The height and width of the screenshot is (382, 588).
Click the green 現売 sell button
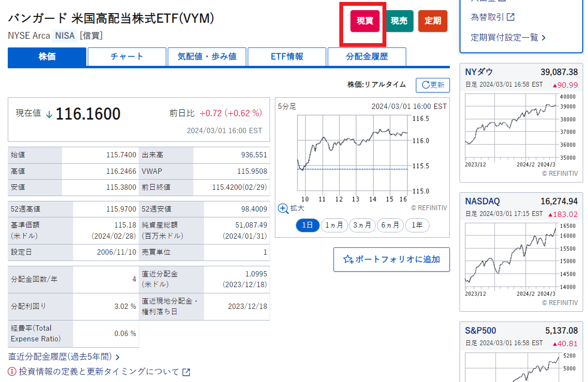(399, 21)
